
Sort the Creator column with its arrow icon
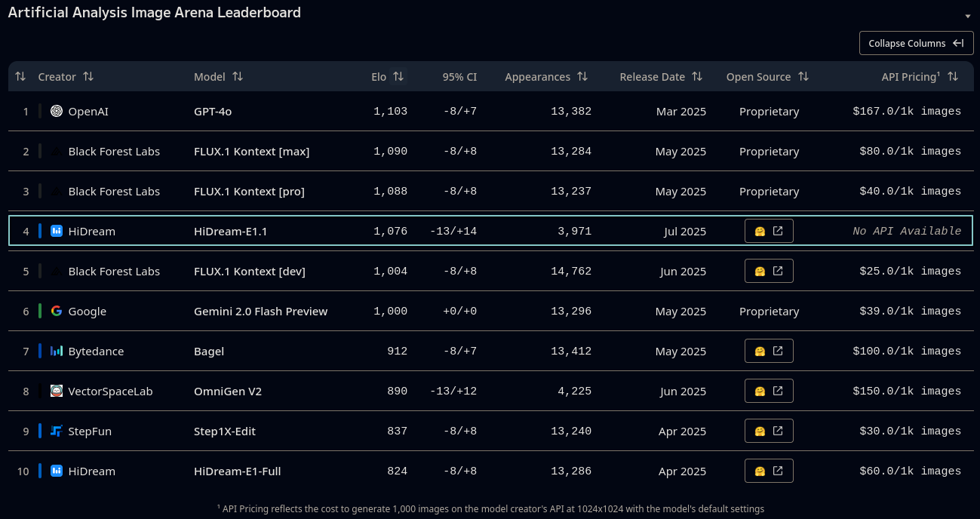coord(88,76)
